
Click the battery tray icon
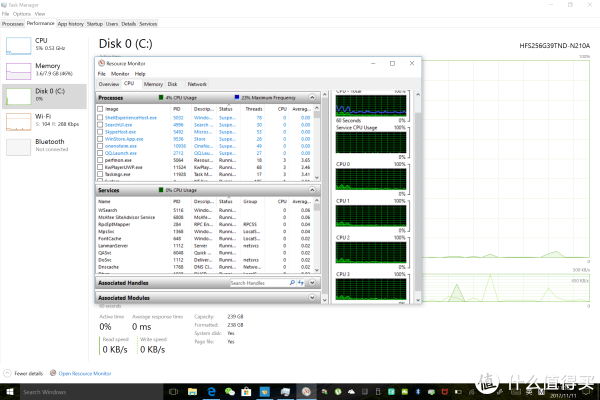pos(458,392)
